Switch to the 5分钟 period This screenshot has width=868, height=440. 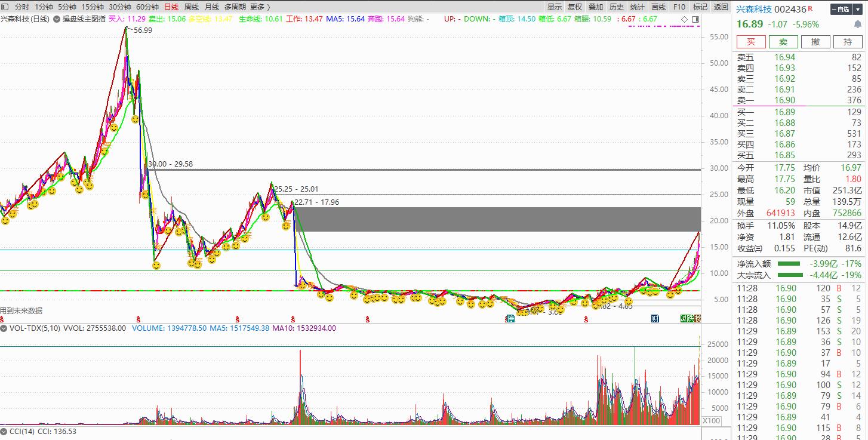pyautogui.click(x=67, y=7)
